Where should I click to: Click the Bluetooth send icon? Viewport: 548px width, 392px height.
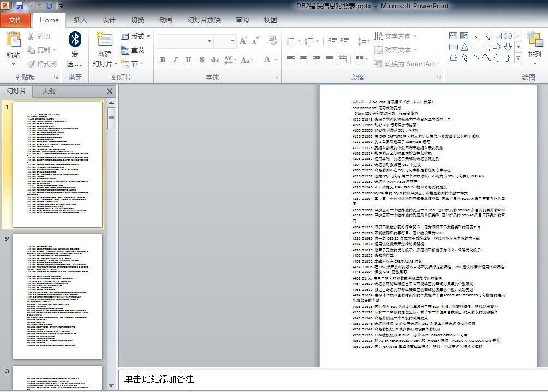[75, 39]
